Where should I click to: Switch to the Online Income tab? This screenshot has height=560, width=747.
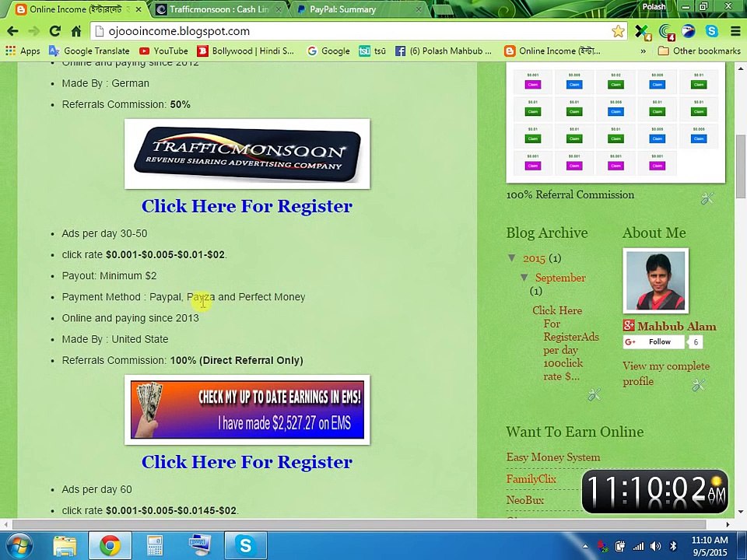click(x=74, y=9)
